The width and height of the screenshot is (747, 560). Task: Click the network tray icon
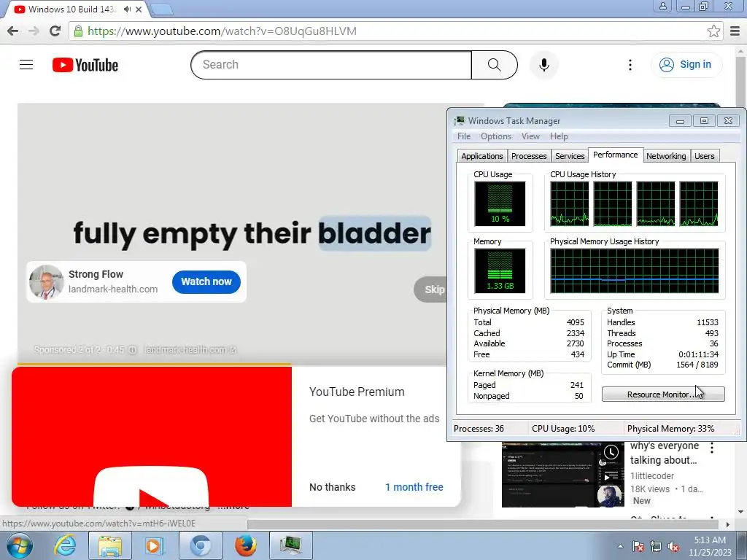click(656, 546)
